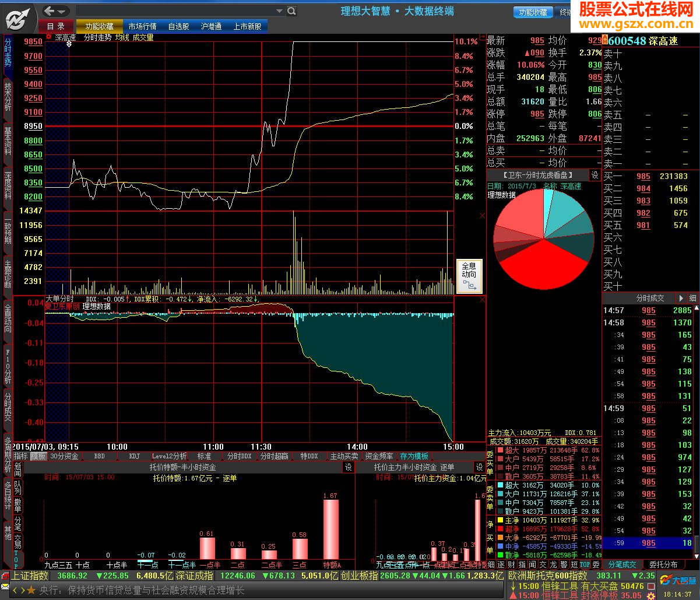Click the 警 icon in the bottom icon row
This screenshot has width=700, height=600.
point(564,564)
